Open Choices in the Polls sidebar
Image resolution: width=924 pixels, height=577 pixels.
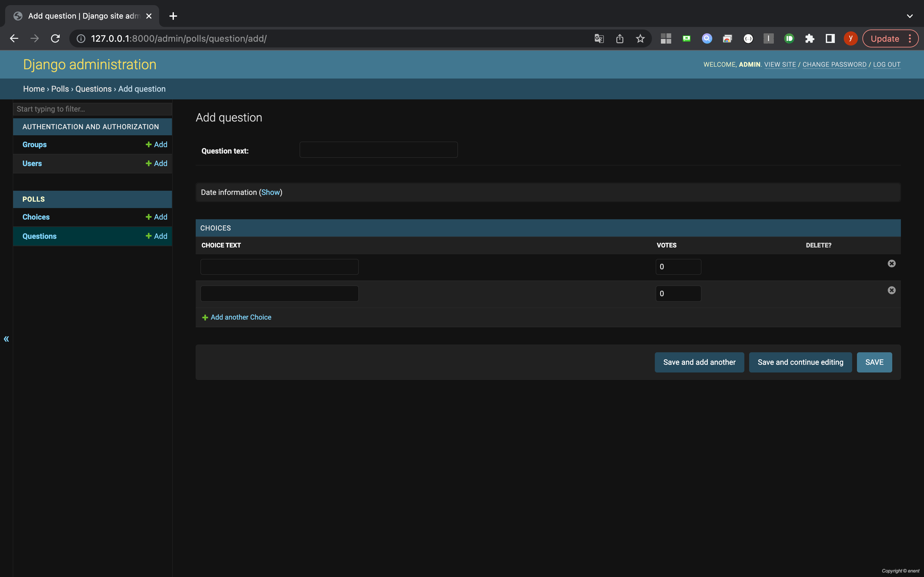pos(36,217)
